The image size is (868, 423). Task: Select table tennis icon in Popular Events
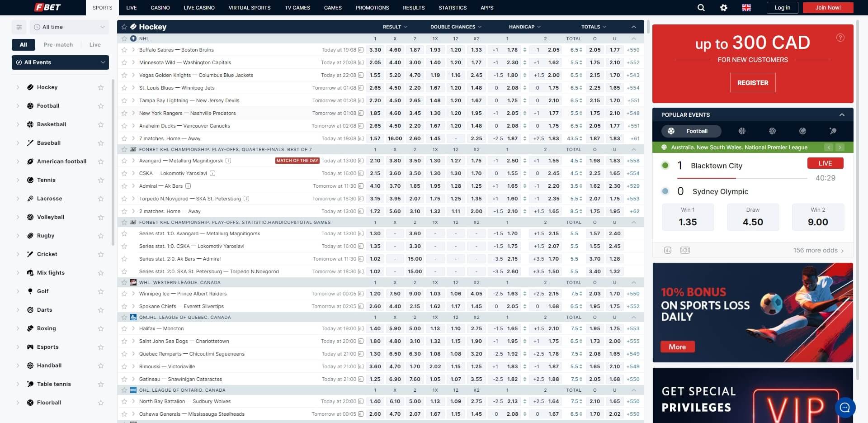click(833, 131)
